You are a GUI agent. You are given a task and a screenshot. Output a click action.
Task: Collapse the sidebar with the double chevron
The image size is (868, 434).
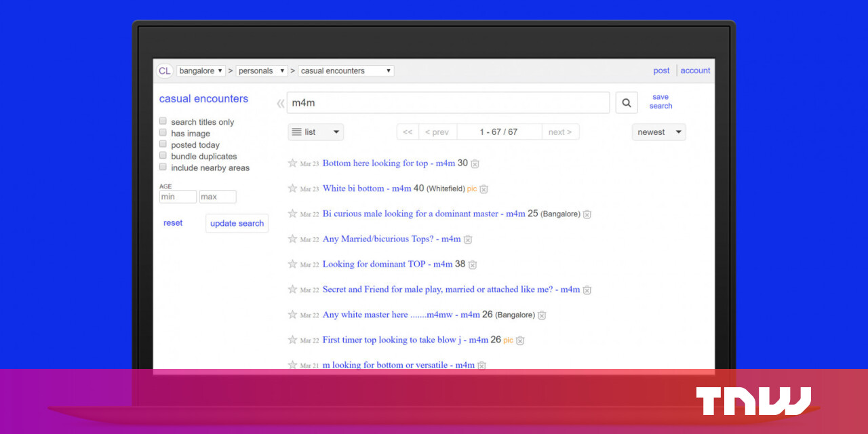point(281,104)
